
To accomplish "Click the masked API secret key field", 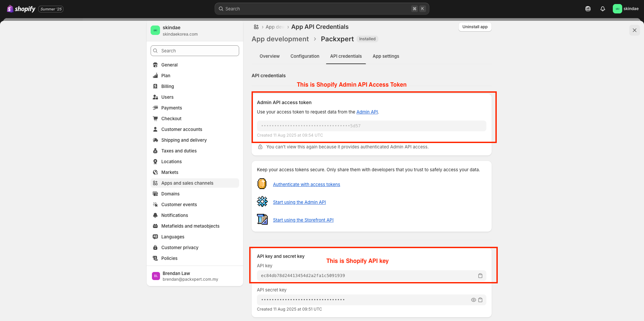I will 372,300.
